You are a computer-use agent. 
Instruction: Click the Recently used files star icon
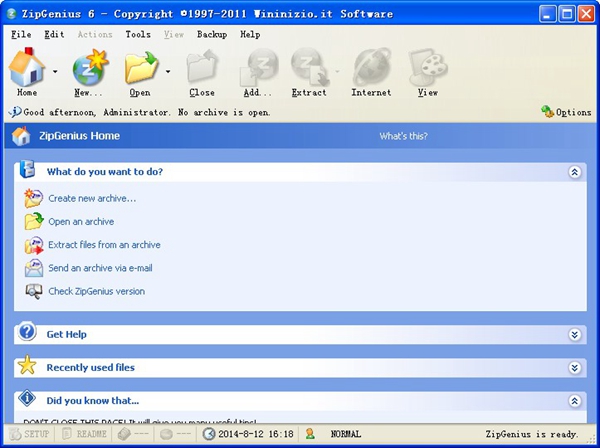pyautogui.click(x=27, y=365)
